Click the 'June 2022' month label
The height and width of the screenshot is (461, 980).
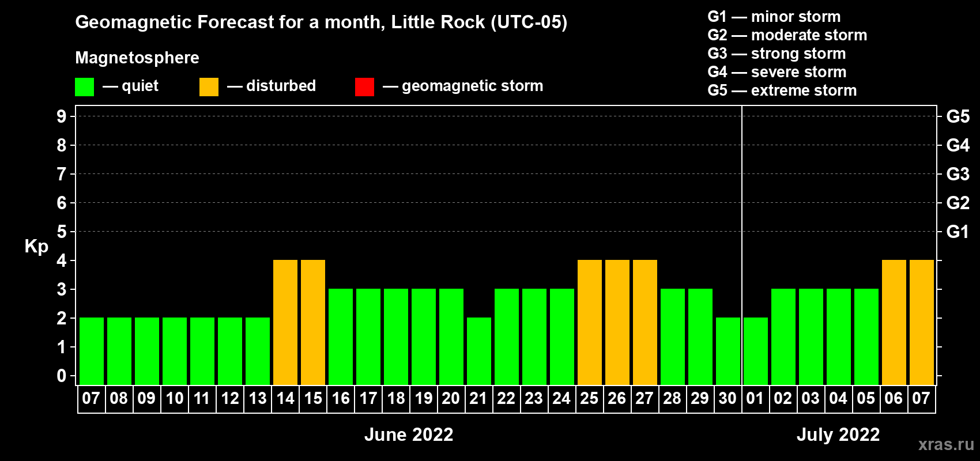(x=409, y=434)
